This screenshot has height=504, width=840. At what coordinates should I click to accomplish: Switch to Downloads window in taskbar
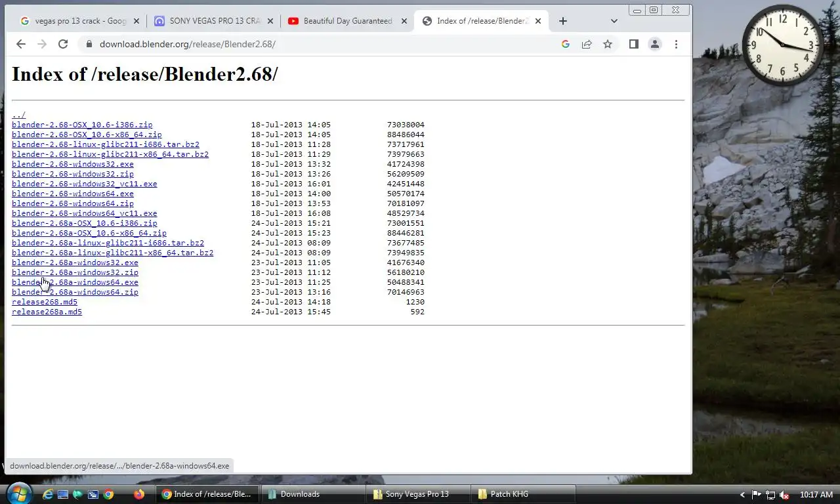click(x=313, y=494)
